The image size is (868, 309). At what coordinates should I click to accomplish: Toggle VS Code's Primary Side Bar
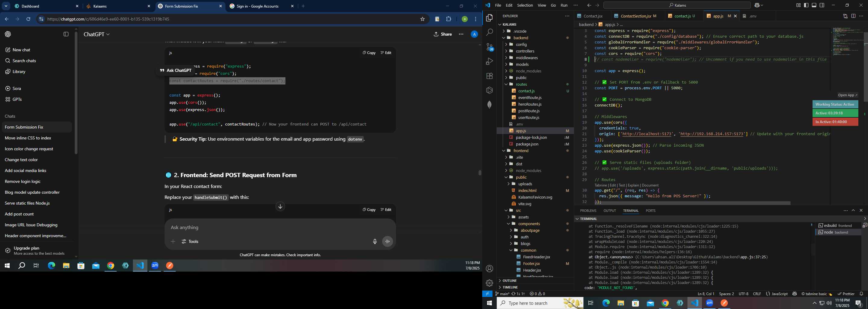pos(806,5)
